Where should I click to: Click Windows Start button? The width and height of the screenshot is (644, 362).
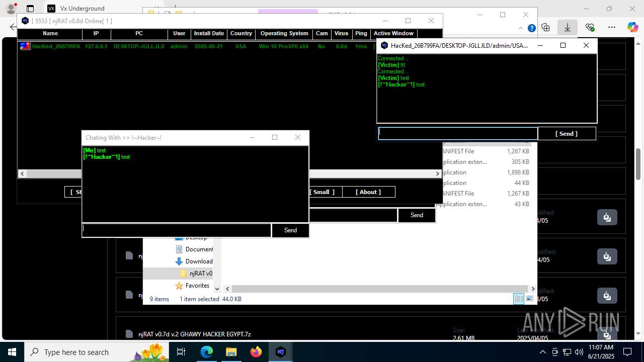pos(12,352)
